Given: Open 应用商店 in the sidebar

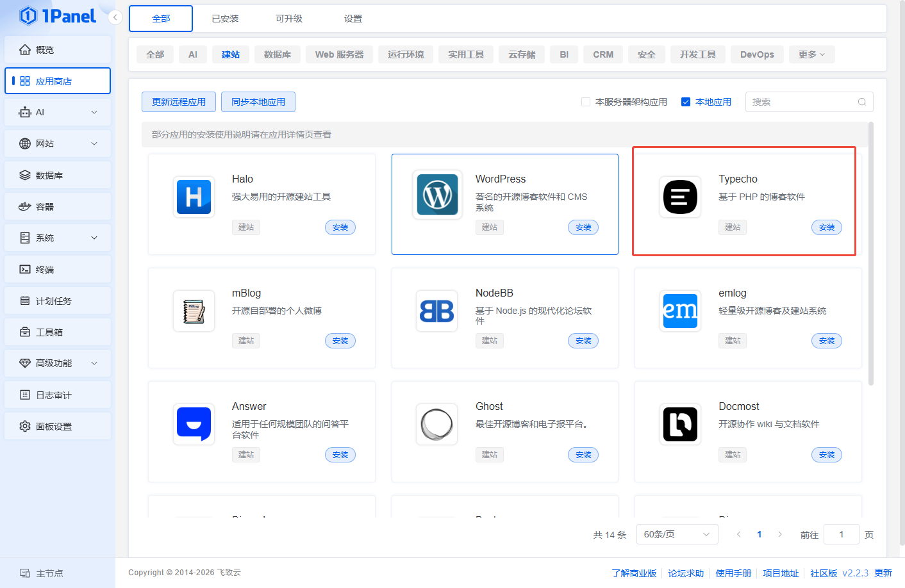Looking at the screenshot, I should (58, 81).
